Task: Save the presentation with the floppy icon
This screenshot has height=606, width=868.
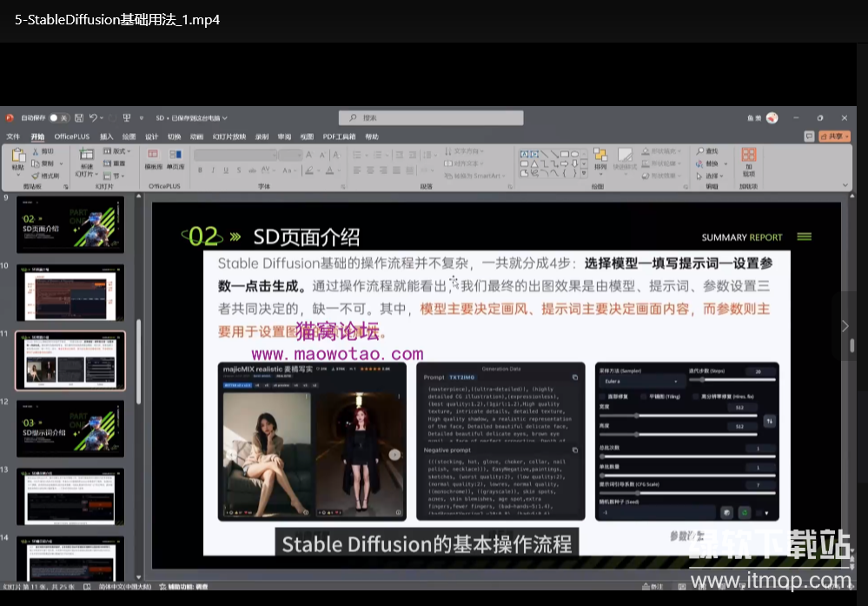Action: pos(78,118)
